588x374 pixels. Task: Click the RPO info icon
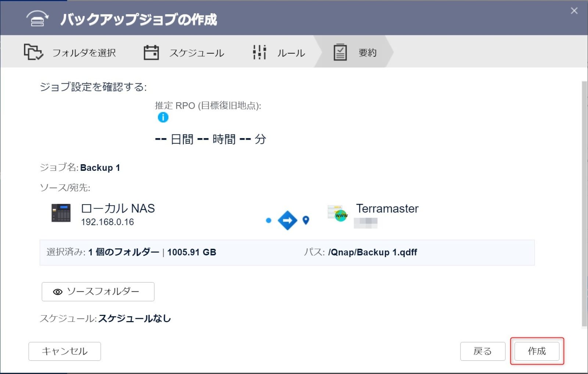[163, 117]
